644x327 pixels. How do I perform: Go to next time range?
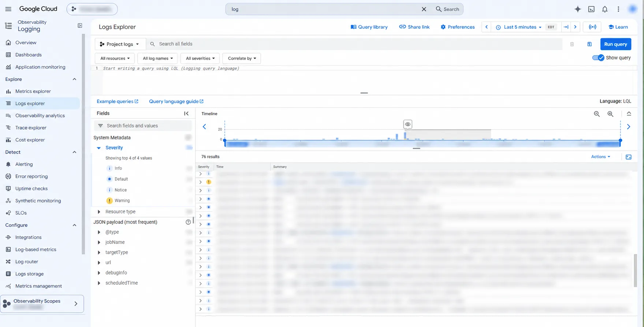575,27
